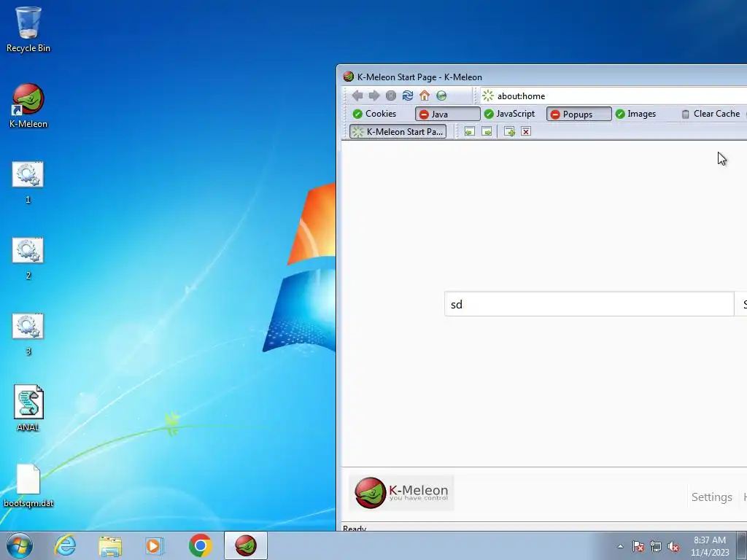Switch to next tab icon
This screenshot has width=747, height=560.
(487, 131)
